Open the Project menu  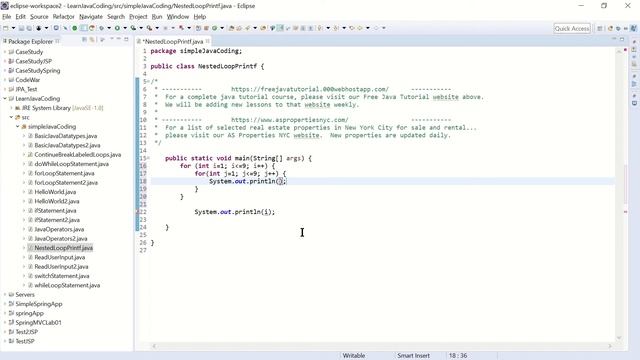[x=138, y=17]
